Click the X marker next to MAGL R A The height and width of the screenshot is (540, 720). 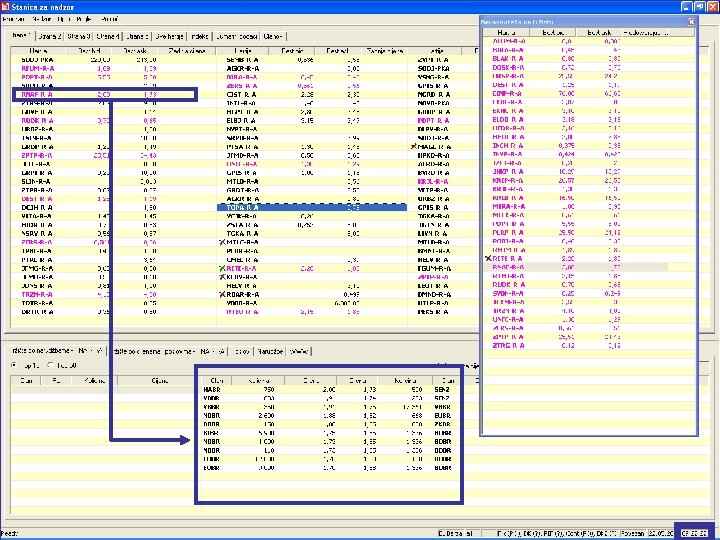tap(413, 146)
